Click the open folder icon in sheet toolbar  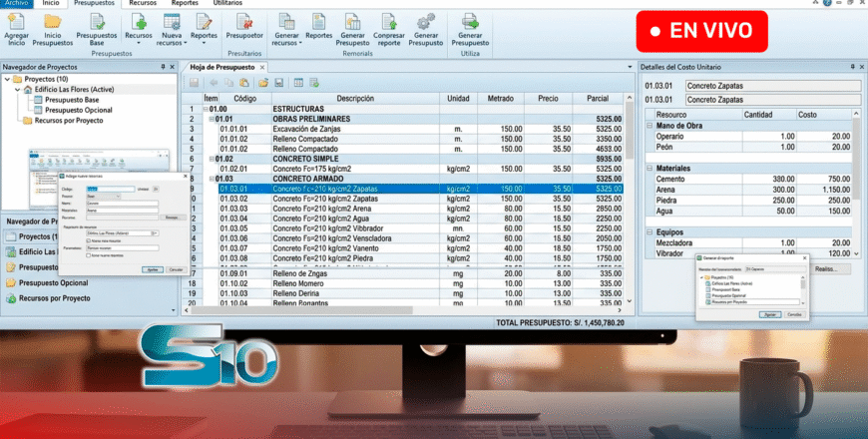click(262, 82)
